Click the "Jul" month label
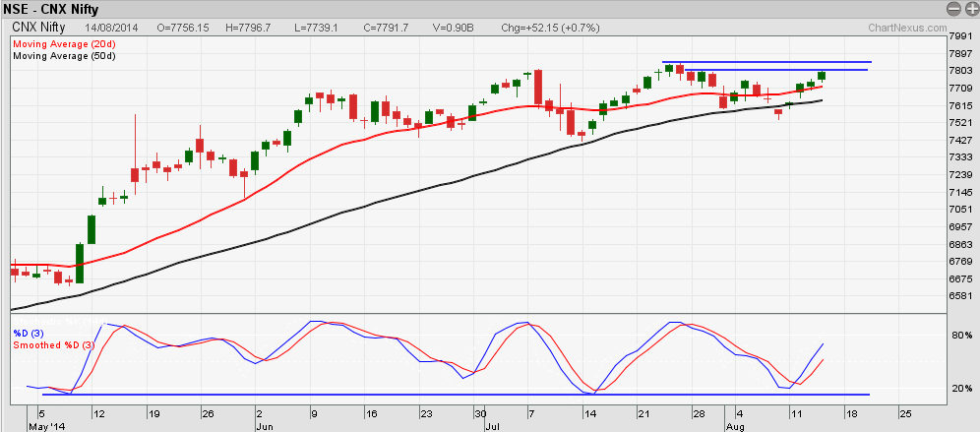The height and width of the screenshot is (432, 980). (x=492, y=425)
